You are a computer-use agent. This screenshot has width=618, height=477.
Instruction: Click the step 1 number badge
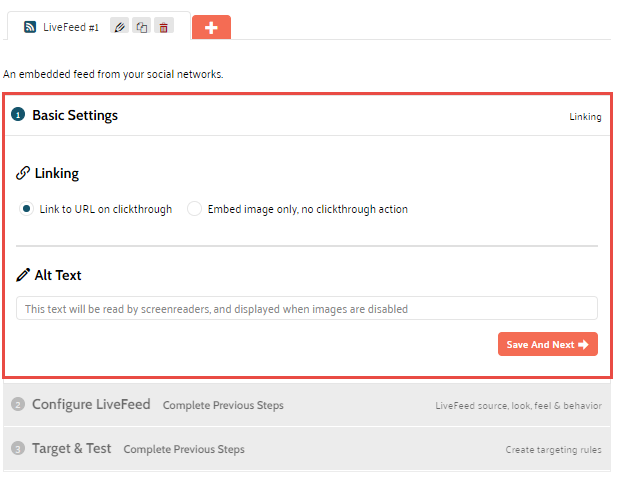[x=18, y=115]
